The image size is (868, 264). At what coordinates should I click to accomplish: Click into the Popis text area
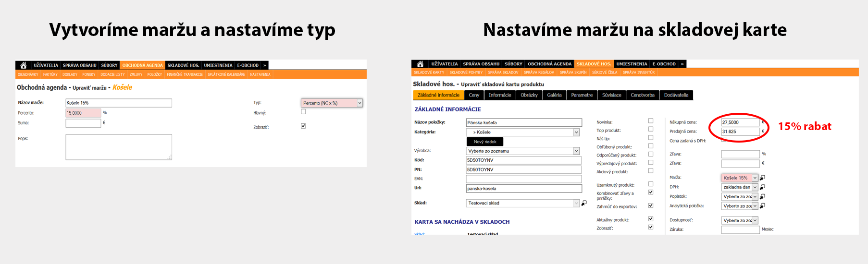coord(119,147)
